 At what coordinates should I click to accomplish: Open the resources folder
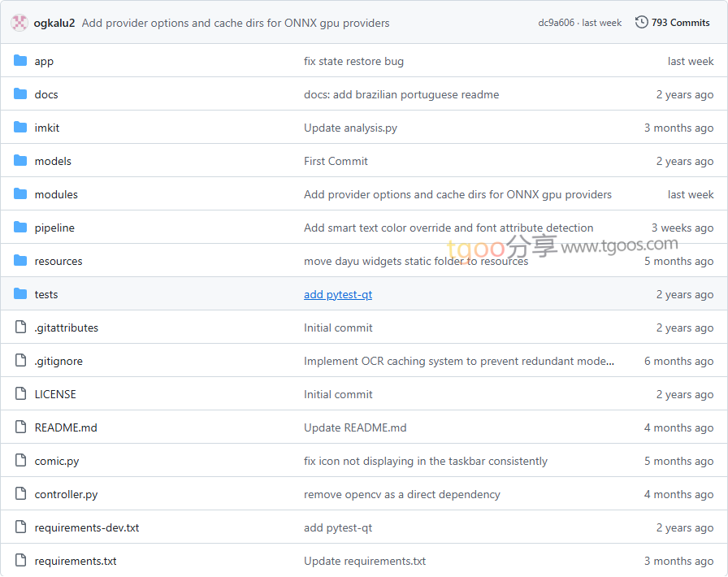pyautogui.click(x=58, y=261)
